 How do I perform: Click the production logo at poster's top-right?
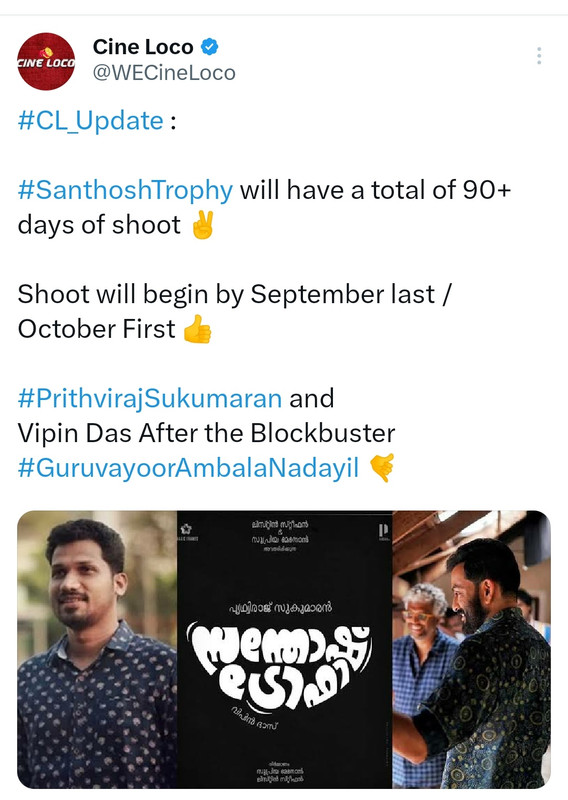383,531
